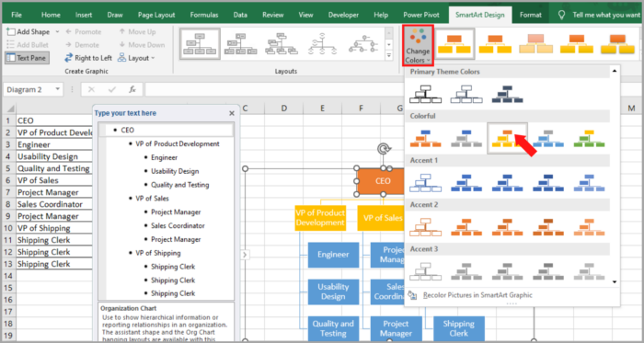Click the rotate handle above CEO shape
This screenshot has width=644, height=343.
[383, 149]
